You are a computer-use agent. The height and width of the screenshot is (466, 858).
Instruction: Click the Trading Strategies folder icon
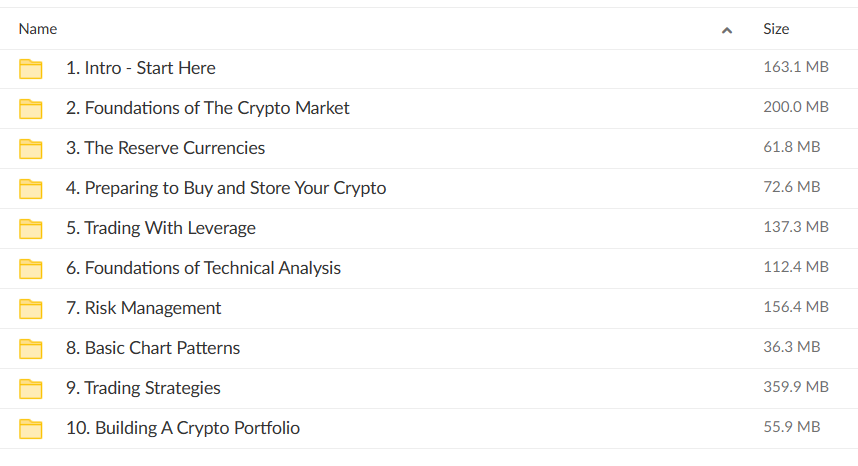pos(31,389)
